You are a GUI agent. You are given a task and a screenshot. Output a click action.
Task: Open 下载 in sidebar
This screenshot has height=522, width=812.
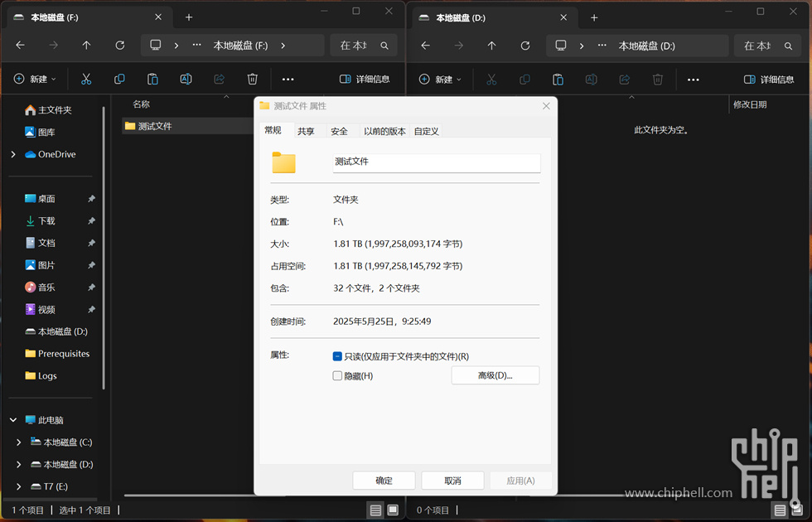pyautogui.click(x=41, y=220)
